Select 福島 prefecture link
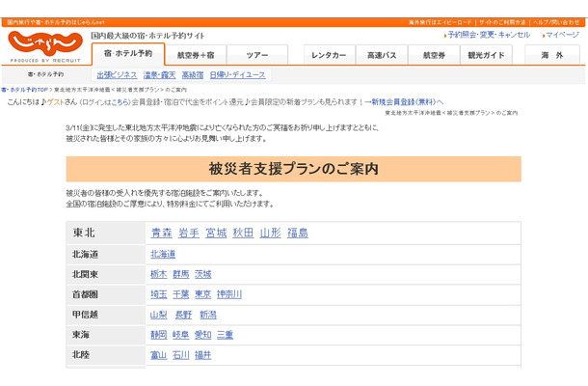The image size is (588, 386). 298,233
